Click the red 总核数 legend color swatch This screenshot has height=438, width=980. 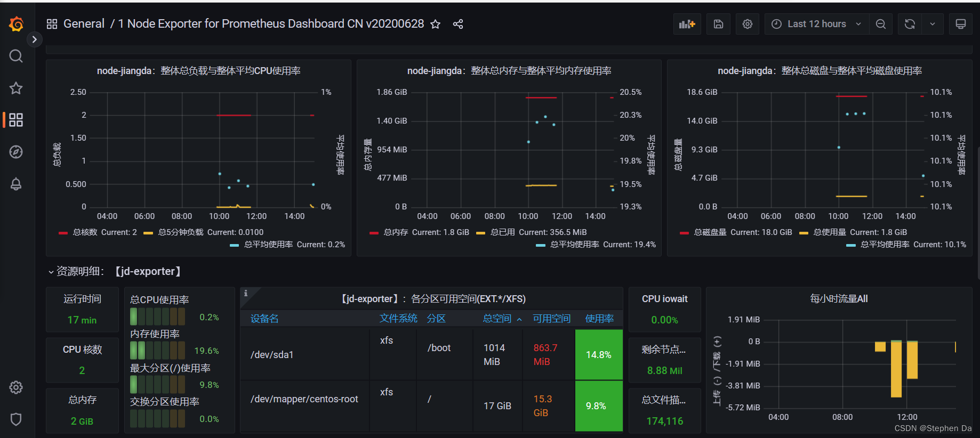63,233
